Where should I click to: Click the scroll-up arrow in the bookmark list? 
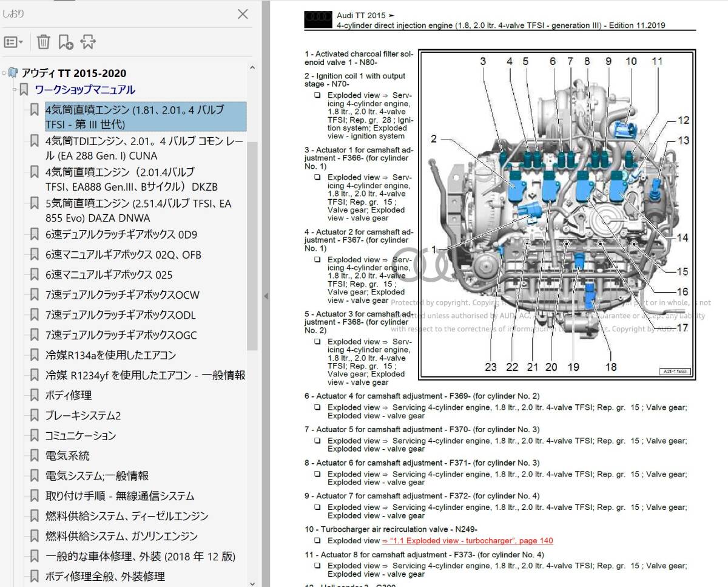[x=252, y=68]
